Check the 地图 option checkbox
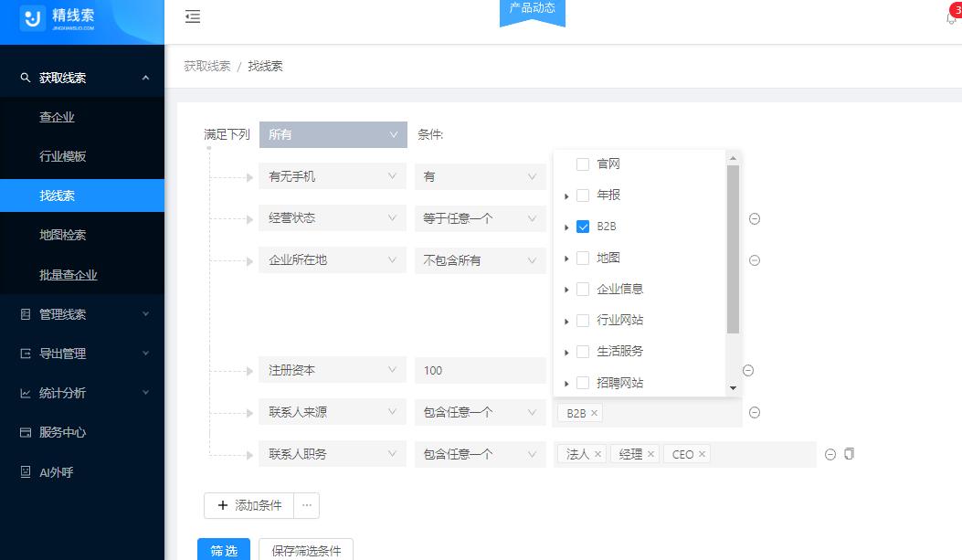The height and width of the screenshot is (560, 962). (582, 257)
